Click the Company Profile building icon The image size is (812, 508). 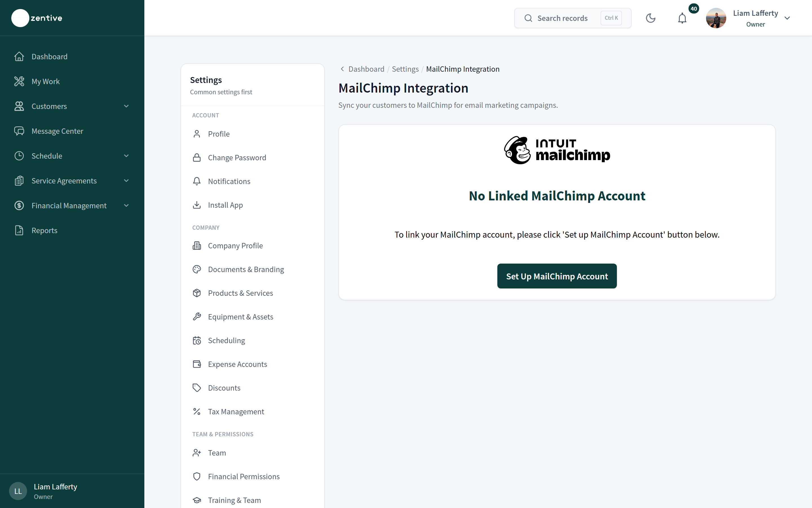pyautogui.click(x=197, y=246)
